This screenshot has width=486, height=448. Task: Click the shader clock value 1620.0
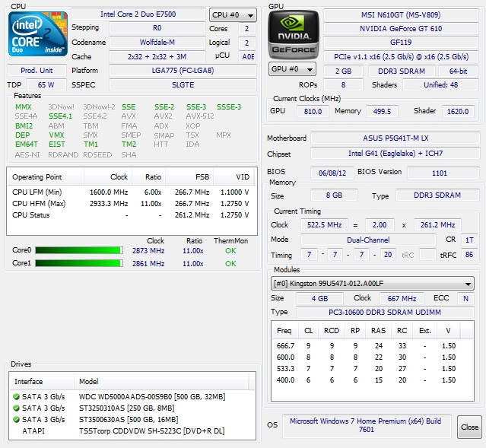click(458, 111)
